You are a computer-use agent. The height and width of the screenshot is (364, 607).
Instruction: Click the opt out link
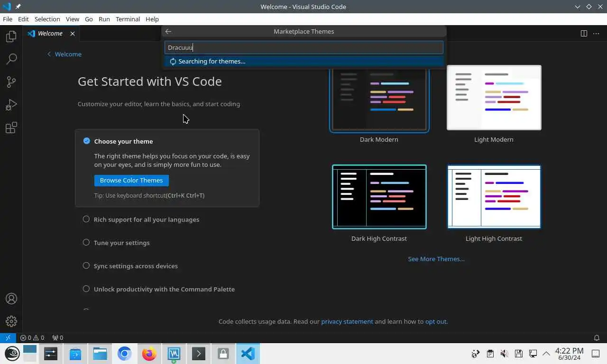436,321
